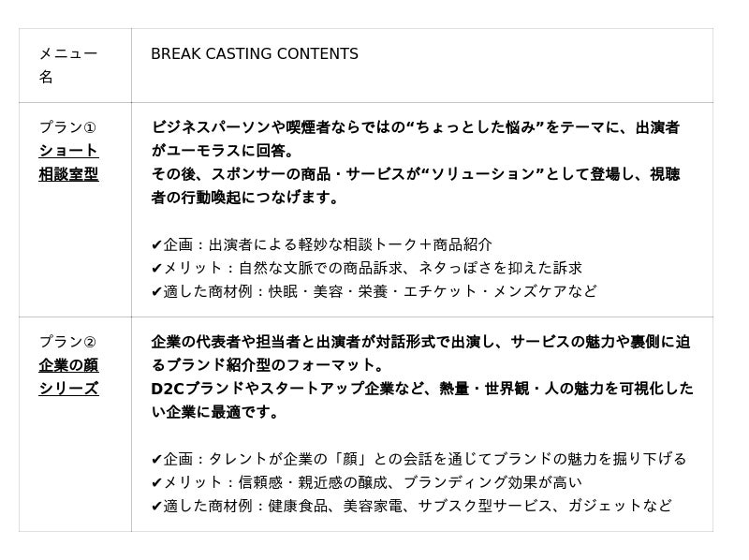Screen dimensions: 749x560
Task: Click the check mark before 信頼感・親近感の醸成 line
Action: [x=156, y=483]
